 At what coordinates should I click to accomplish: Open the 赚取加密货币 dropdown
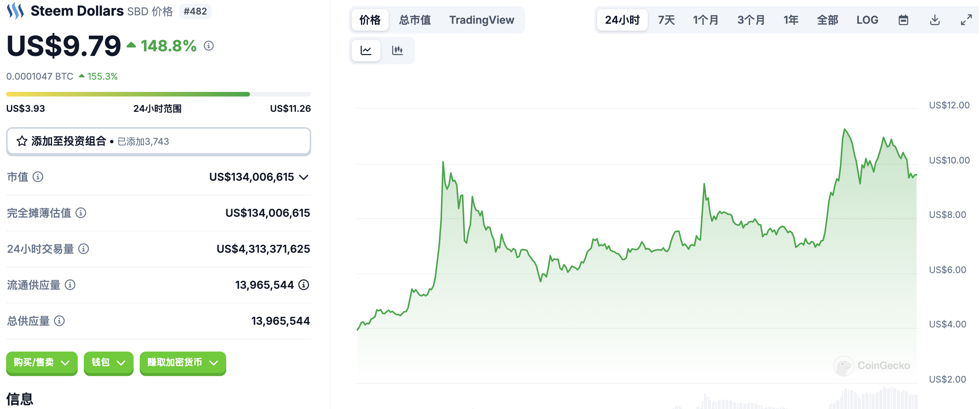[x=183, y=363]
